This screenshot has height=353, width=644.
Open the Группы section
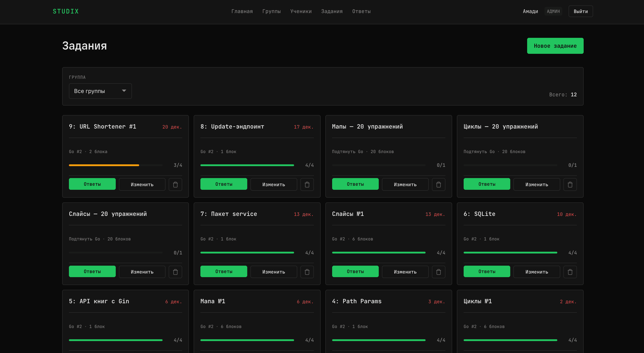point(272,11)
